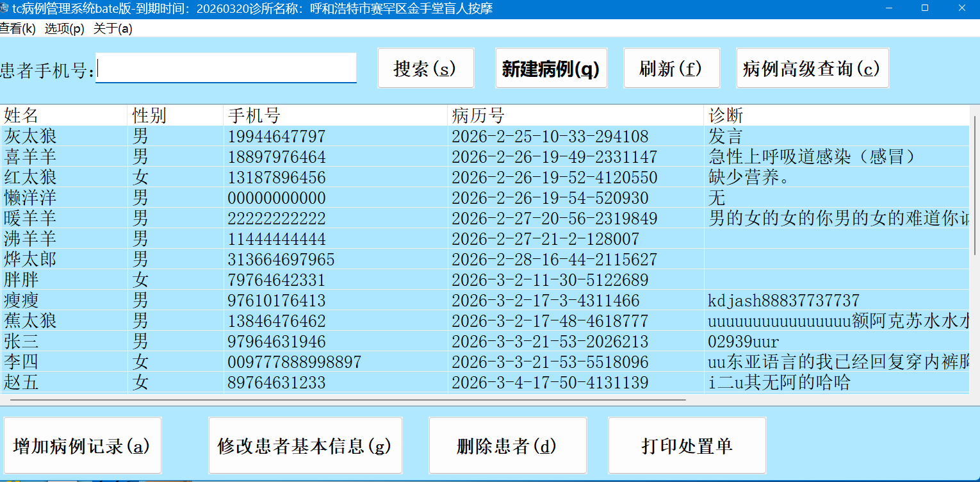Screen dimensions: 980x482
Task: Click the 搜索(s) search button
Action: 425,67
